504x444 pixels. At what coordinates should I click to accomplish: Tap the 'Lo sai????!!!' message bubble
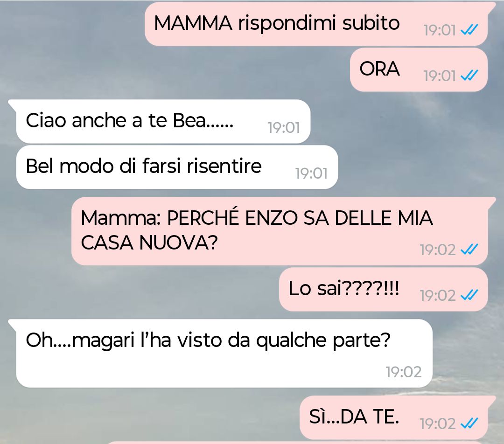point(384,289)
